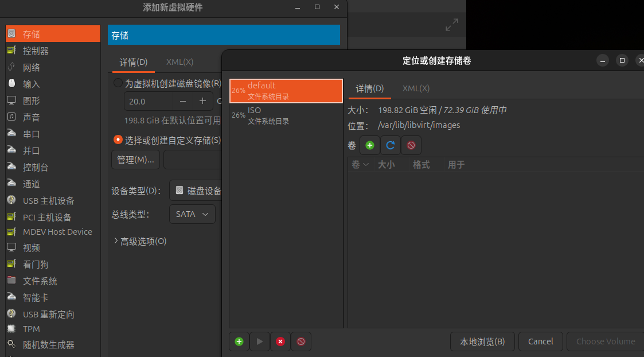
Task: Decrease disk size with minus button
Action: click(183, 101)
